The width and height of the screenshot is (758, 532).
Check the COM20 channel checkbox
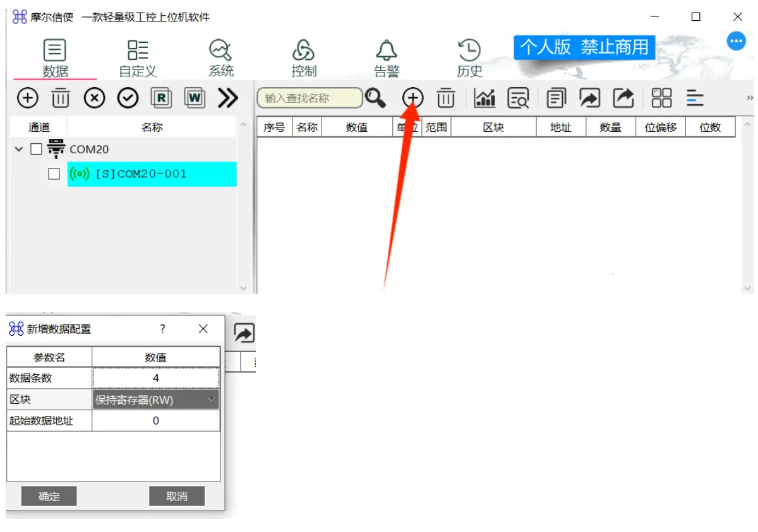click(37, 150)
